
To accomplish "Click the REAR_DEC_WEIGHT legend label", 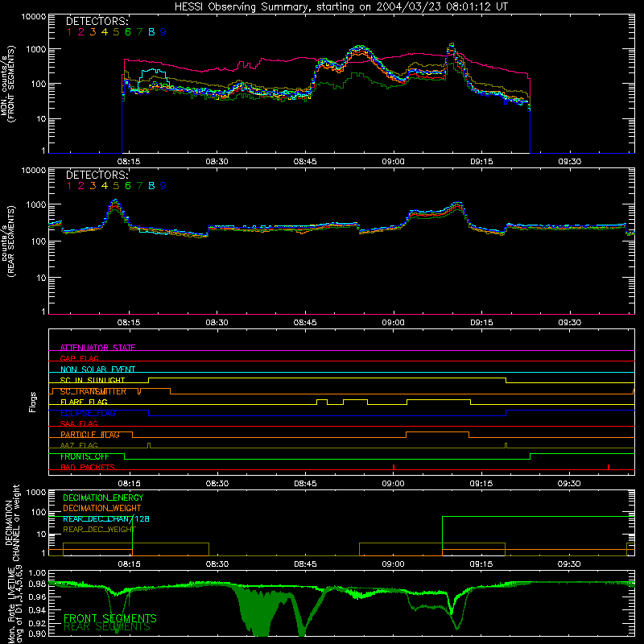I will [99, 530].
